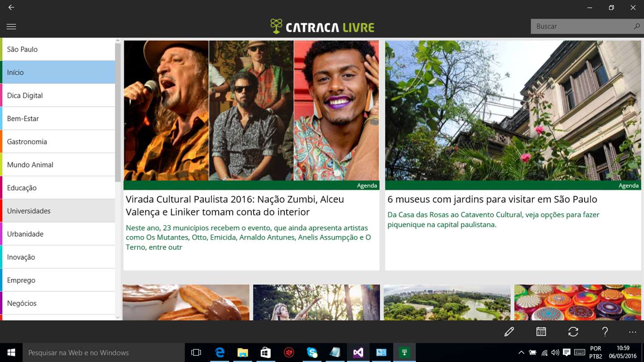The width and height of the screenshot is (644, 362).
Task: Open the help question mark
Action: 605,332
